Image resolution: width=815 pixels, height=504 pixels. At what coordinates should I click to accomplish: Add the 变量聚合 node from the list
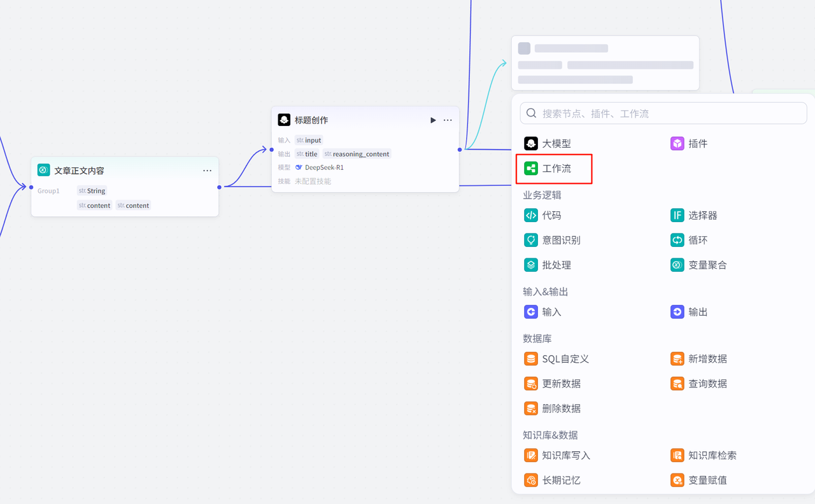(707, 265)
